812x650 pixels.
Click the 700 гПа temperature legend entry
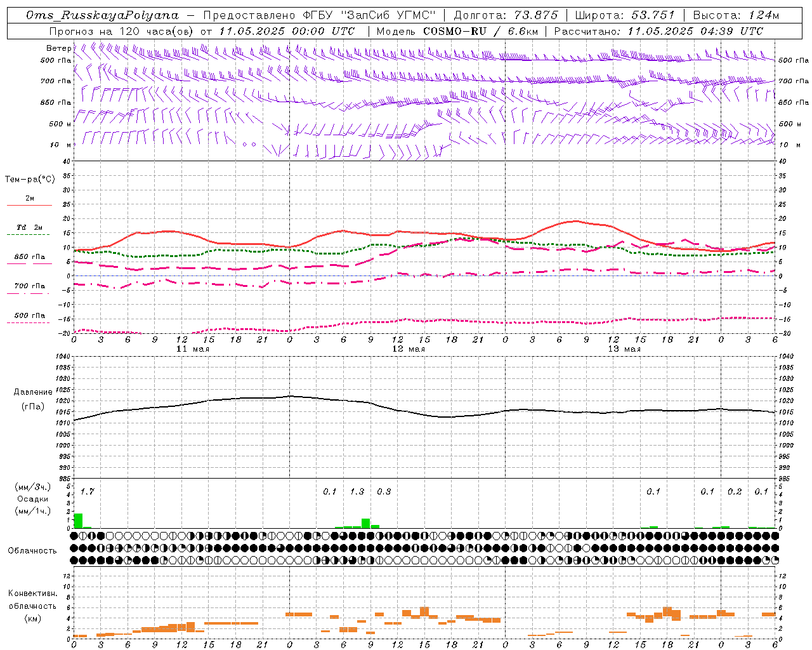[29, 286]
